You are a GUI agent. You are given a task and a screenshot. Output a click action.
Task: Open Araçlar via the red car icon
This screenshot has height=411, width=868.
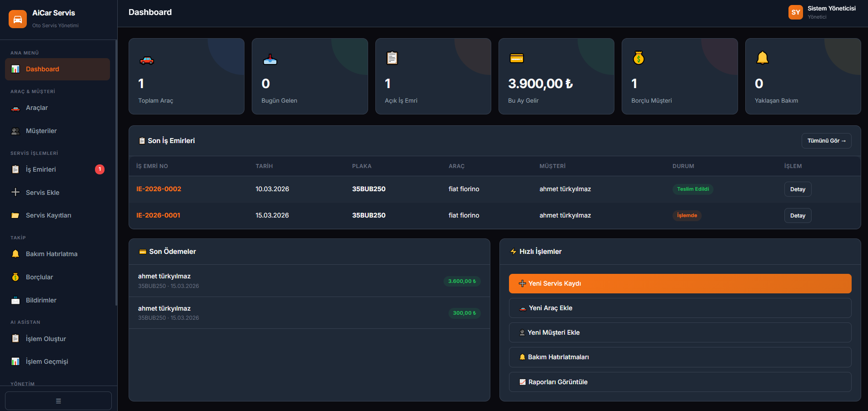[x=15, y=108]
